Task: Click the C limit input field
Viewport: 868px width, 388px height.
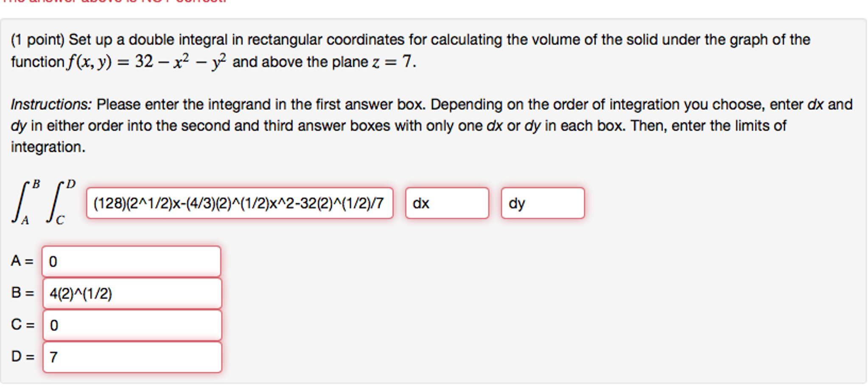Action: point(132,325)
